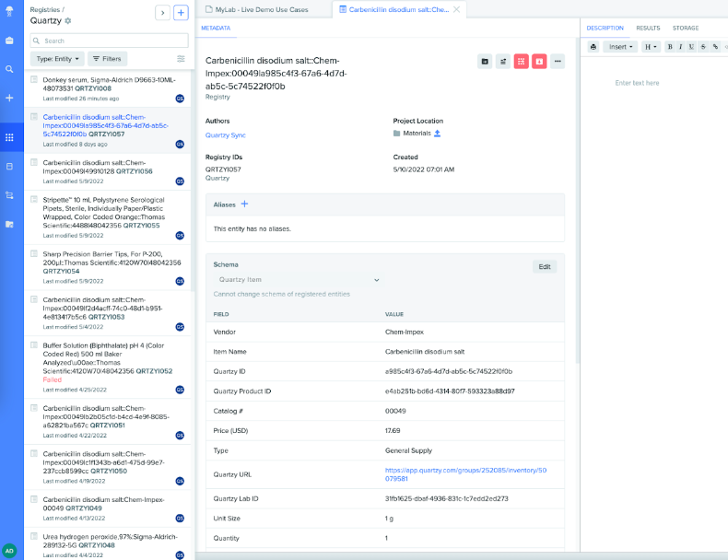The image size is (728, 560).
Task: Click the Filters button
Action: point(107,59)
